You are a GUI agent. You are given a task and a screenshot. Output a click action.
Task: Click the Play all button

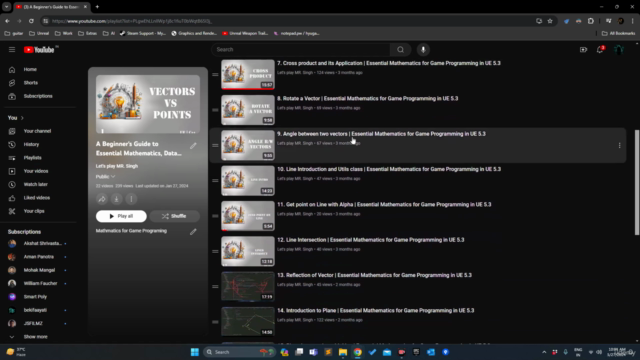point(121,216)
